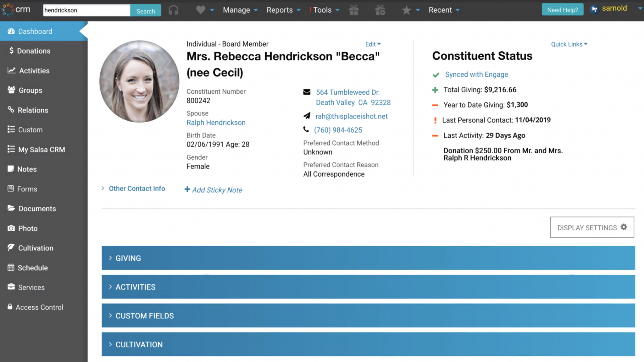Expand the ACTIVITIES section
This screenshot has height=362, width=644.
coord(368,287)
